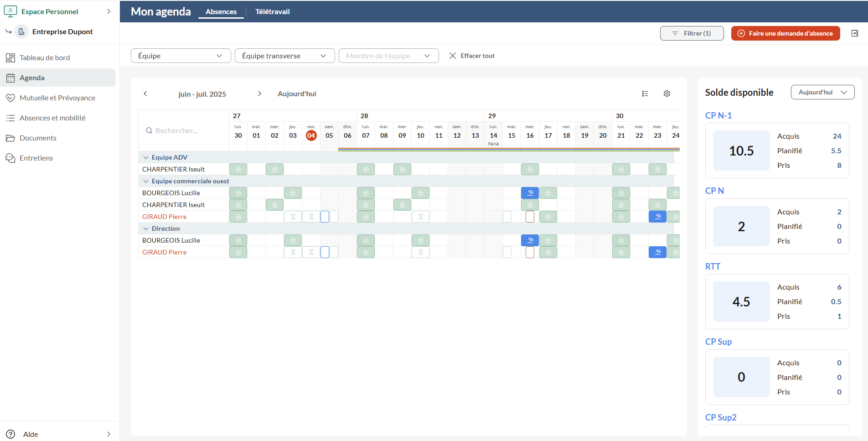Open the Solde disponible Aujourd'hui dropdown
The width and height of the screenshot is (868, 441).
[823, 92]
